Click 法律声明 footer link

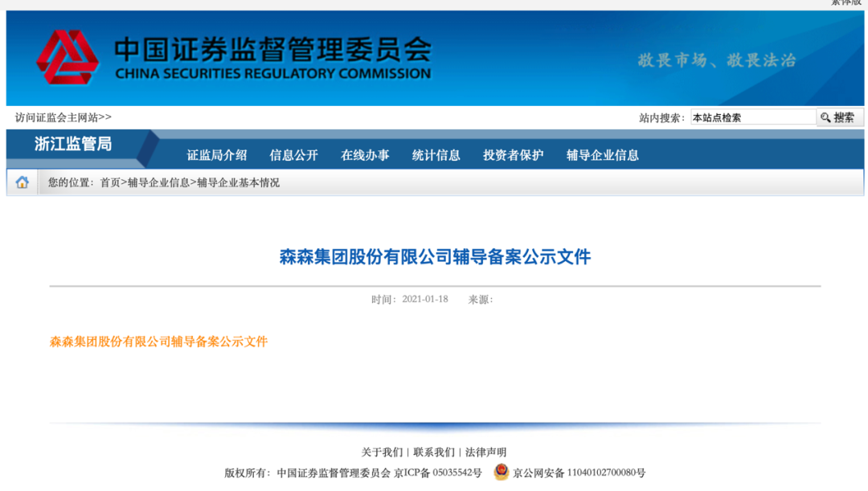486,452
